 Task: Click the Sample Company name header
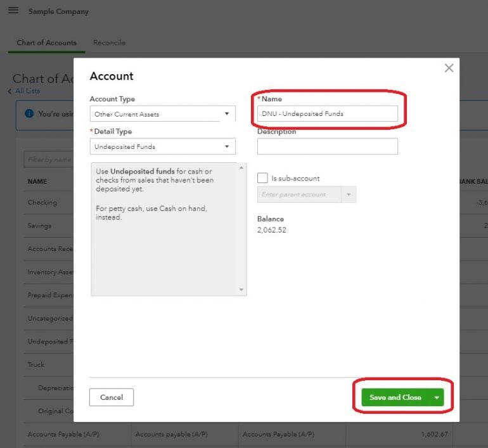(58, 11)
